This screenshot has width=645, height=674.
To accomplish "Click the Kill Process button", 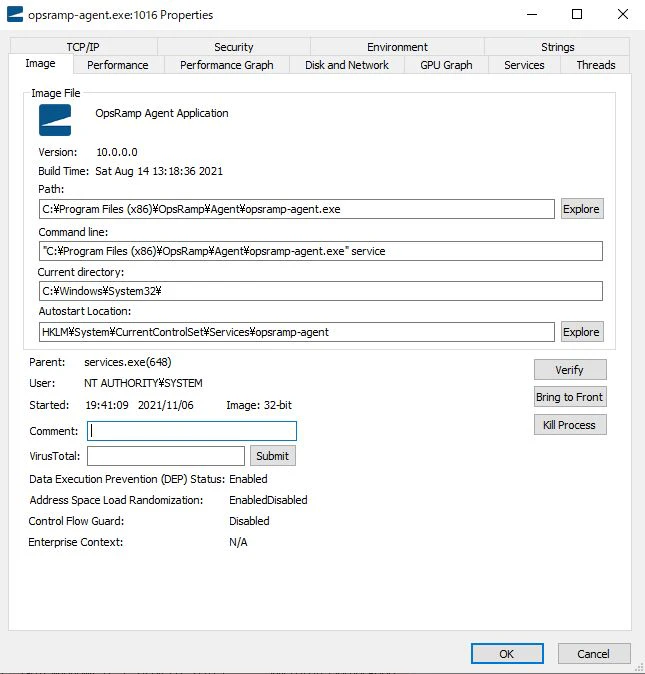I will point(570,425).
